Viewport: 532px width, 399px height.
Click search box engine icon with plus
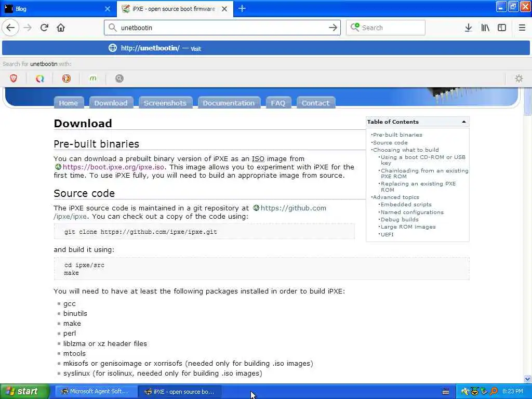pos(355,27)
